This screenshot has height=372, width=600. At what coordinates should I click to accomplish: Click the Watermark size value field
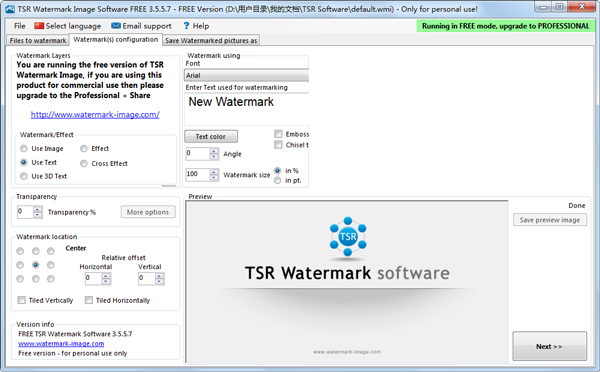pyautogui.click(x=197, y=175)
